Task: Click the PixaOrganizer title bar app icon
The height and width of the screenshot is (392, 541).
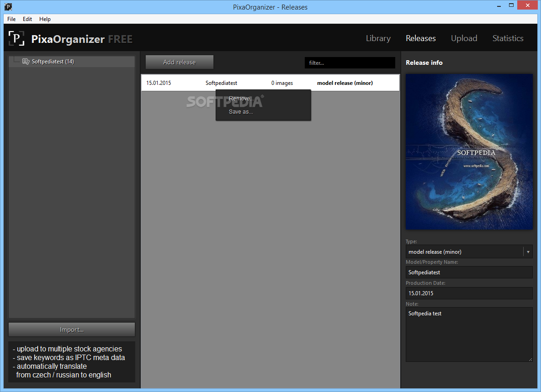Action: point(8,6)
